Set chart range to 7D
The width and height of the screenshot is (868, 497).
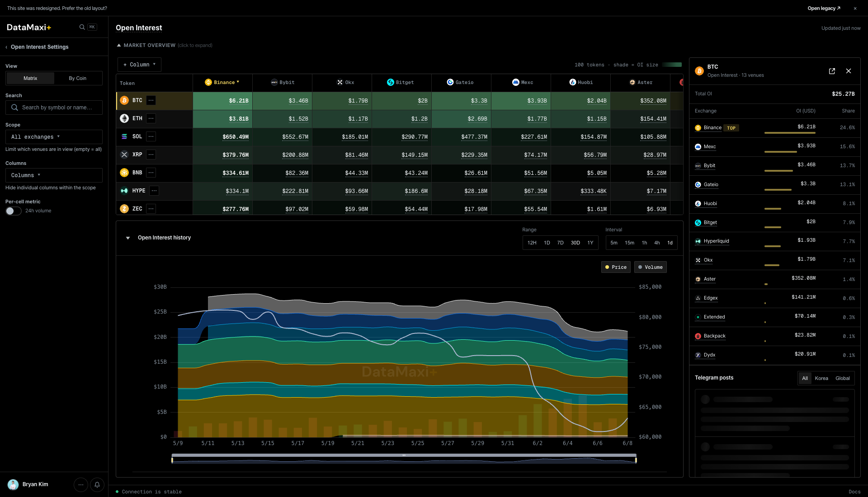tap(561, 243)
